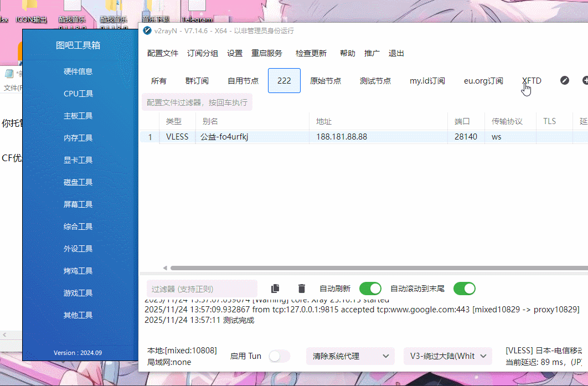Click the 退出 menu item
Screen dimensions: 588x386
pos(396,53)
